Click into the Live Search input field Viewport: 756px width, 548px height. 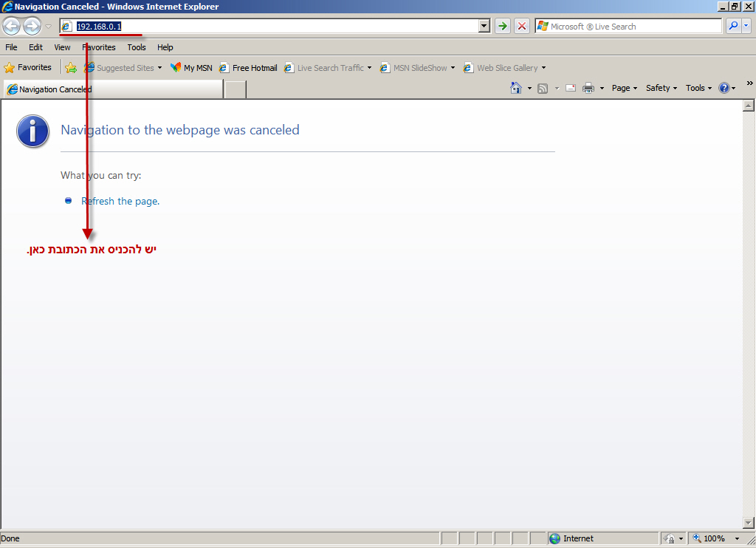click(x=635, y=27)
